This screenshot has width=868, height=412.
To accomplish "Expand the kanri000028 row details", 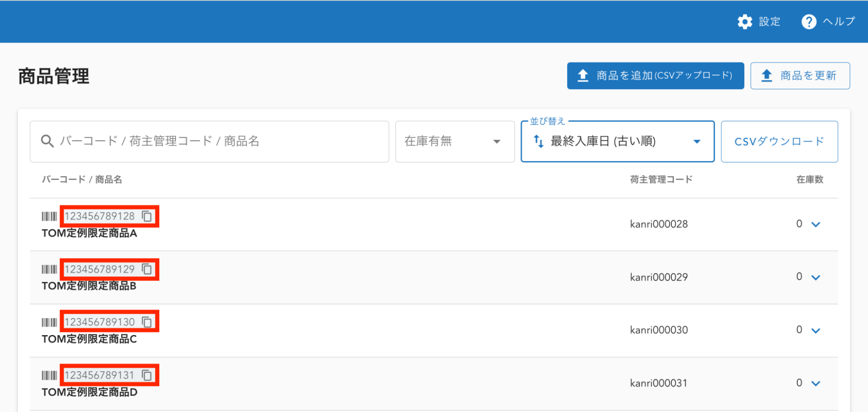I will (x=816, y=225).
